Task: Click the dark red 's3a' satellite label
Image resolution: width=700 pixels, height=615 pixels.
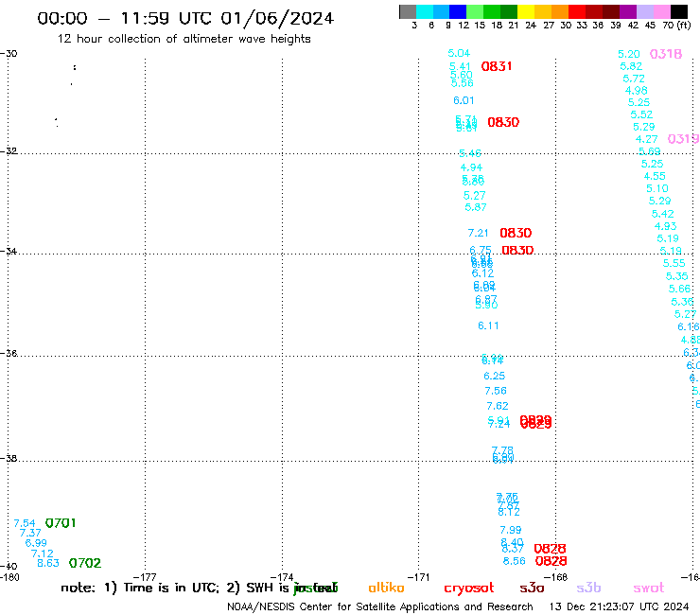Action: coord(532,589)
